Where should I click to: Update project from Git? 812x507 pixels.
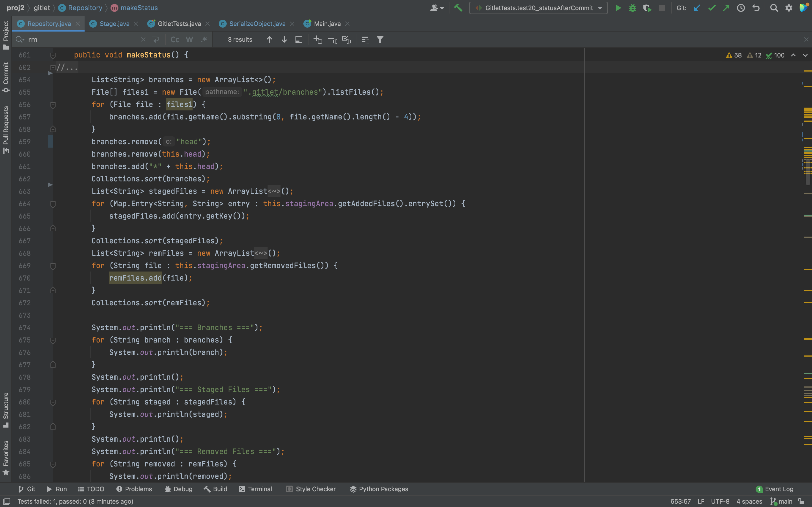[697, 8]
